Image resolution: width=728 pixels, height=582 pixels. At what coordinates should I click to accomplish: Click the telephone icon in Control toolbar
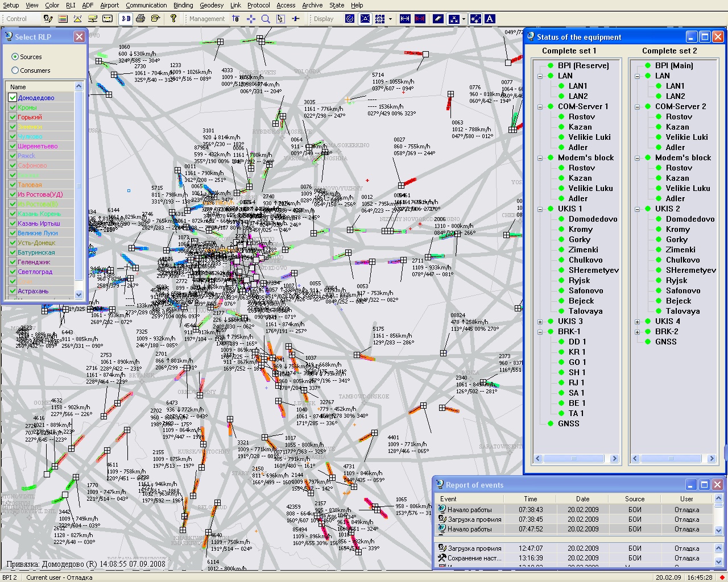155,19
